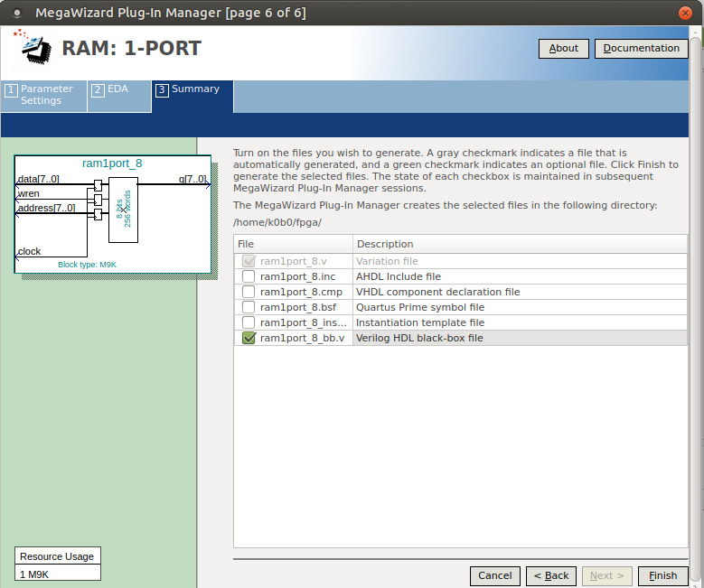Click the Cancel button
The width and height of the screenshot is (704, 588).
(x=494, y=576)
